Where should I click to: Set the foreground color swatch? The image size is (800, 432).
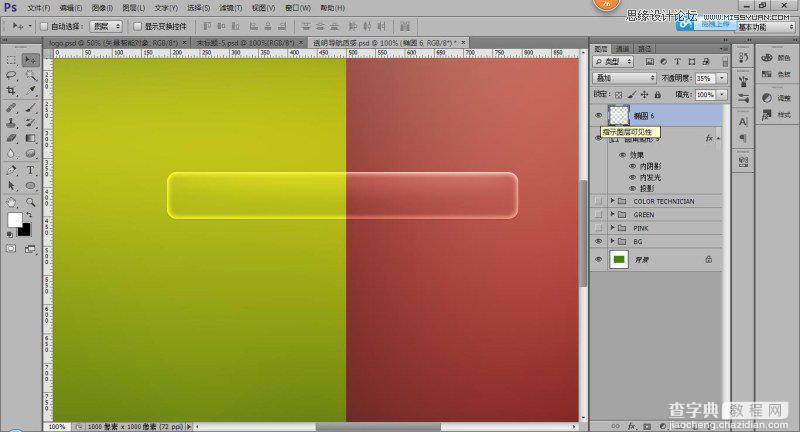pyautogui.click(x=14, y=220)
